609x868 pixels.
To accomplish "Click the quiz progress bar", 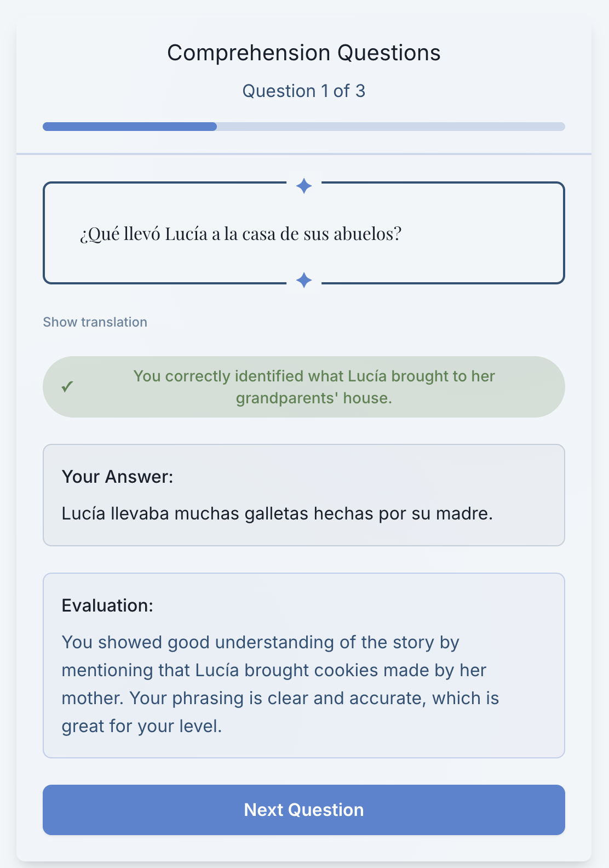I will pyautogui.click(x=304, y=126).
